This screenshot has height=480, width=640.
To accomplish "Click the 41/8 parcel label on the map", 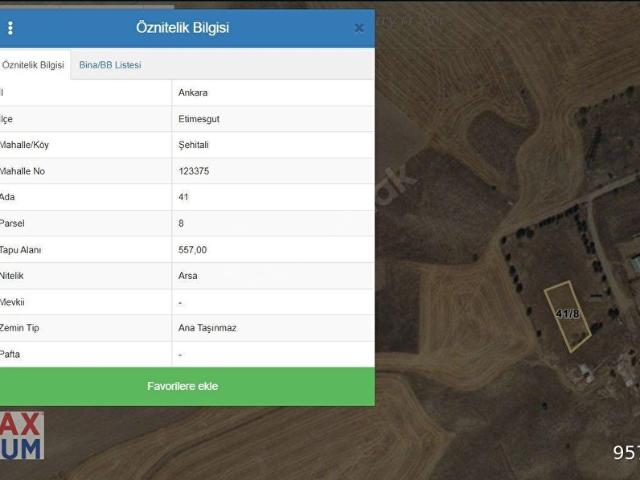I will tap(567, 313).
